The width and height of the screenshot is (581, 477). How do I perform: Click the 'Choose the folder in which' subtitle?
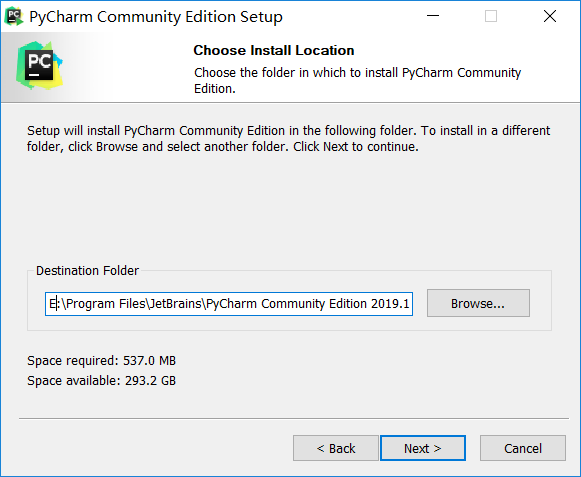click(358, 80)
